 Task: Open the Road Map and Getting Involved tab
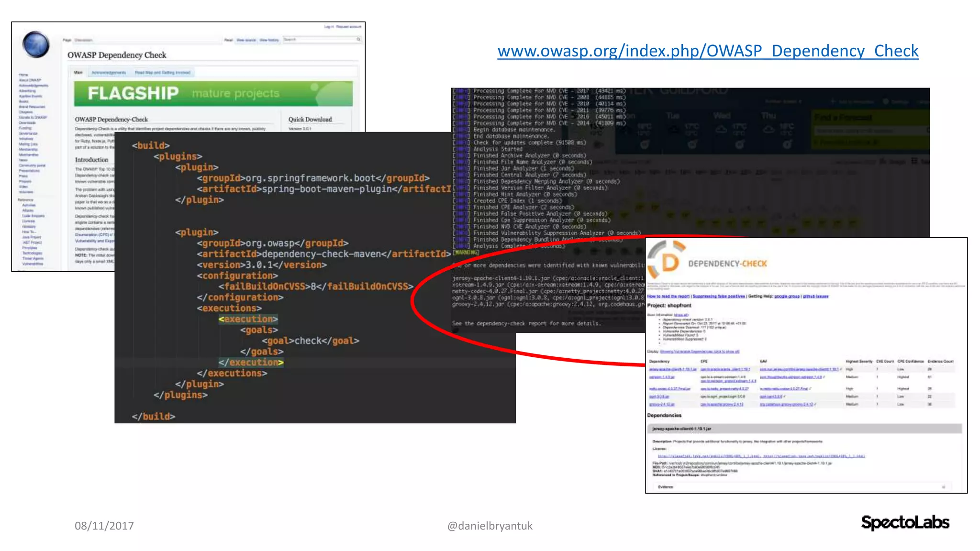[162, 73]
